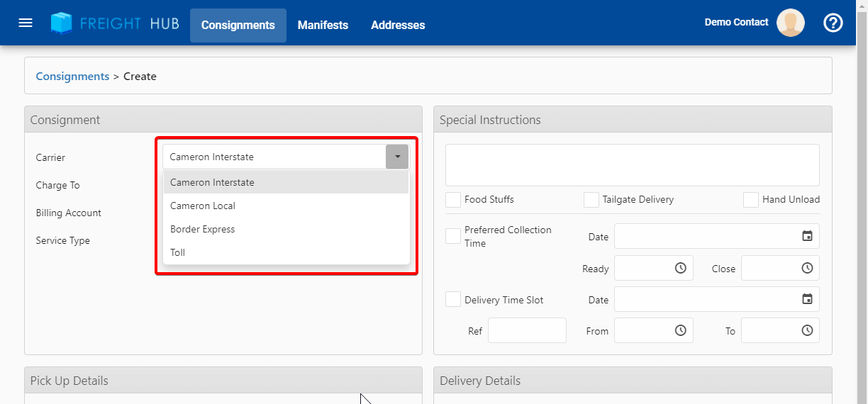Open calendar for Preferred Collection Date
The width and height of the screenshot is (868, 404).
[807, 236]
